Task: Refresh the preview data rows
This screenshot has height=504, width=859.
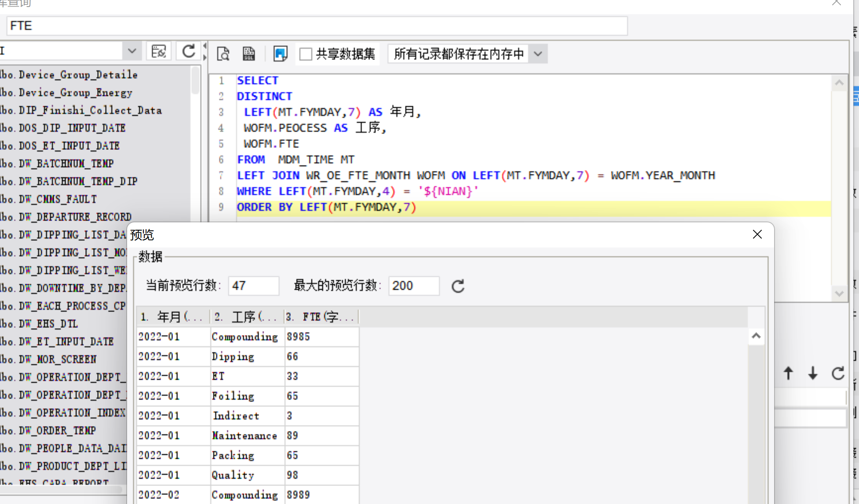Action: click(x=458, y=286)
